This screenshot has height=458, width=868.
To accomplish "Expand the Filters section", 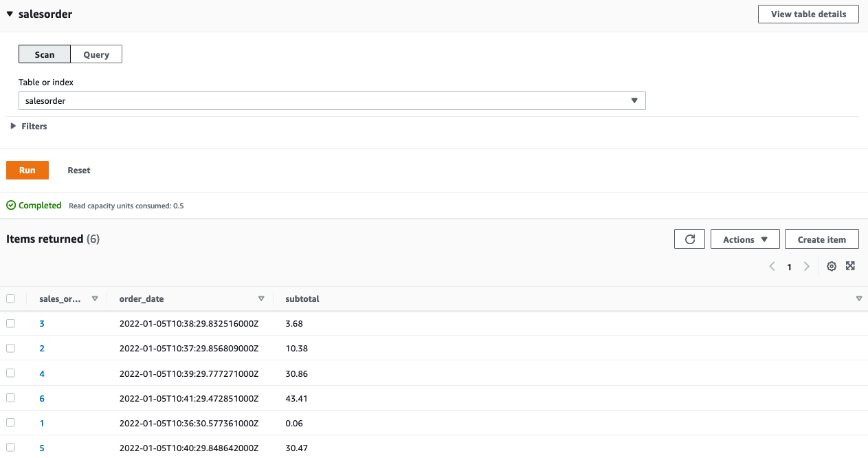I will (x=27, y=126).
